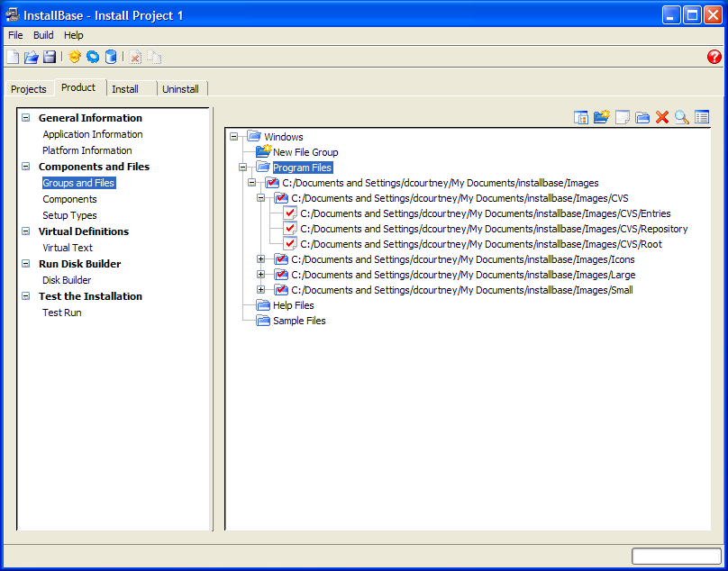The width and height of the screenshot is (728, 571).
Task: Open Platform Information in the sidebar
Action: pyautogui.click(x=87, y=150)
